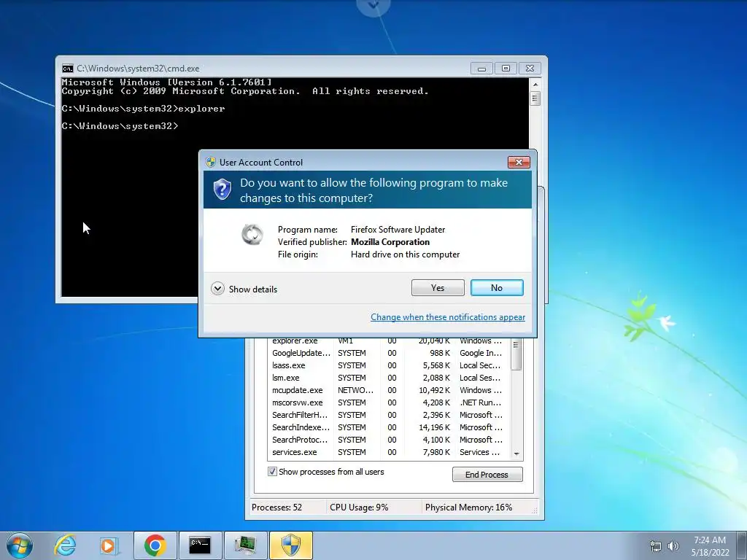Select the lsm.exe process row
The width and height of the screenshot is (747, 560).
389,378
